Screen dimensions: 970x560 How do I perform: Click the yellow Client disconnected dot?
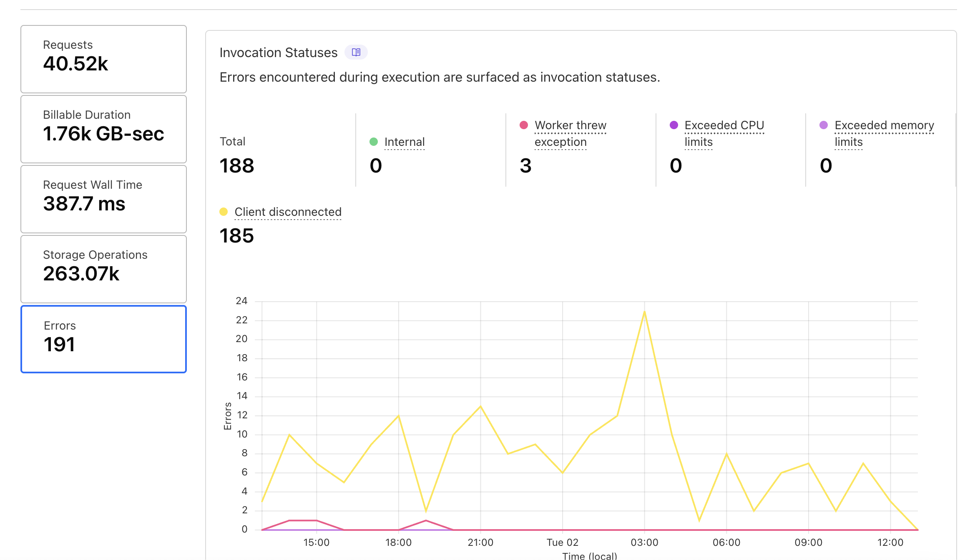[224, 212]
